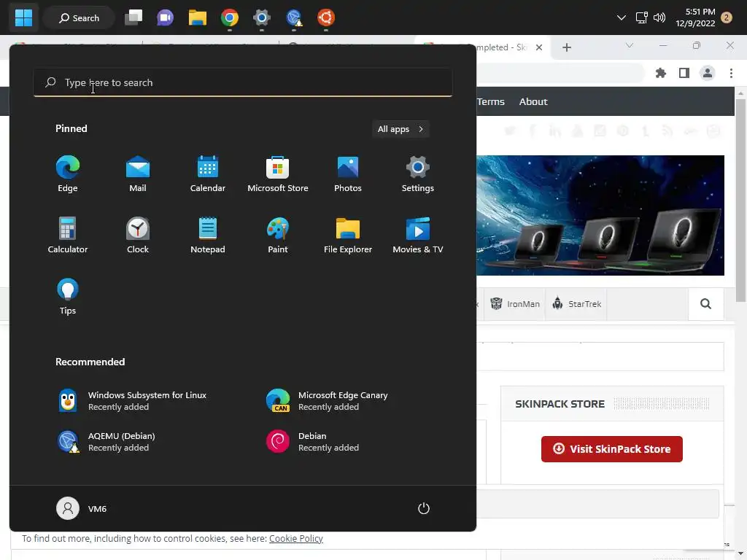Image resolution: width=747 pixels, height=560 pixels.
Task: Select the IronMan category tab
Action: [515, 304]
